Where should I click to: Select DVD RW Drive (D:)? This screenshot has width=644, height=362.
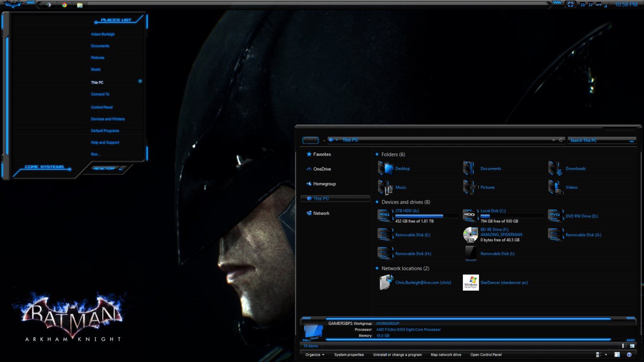coord(574,216)
